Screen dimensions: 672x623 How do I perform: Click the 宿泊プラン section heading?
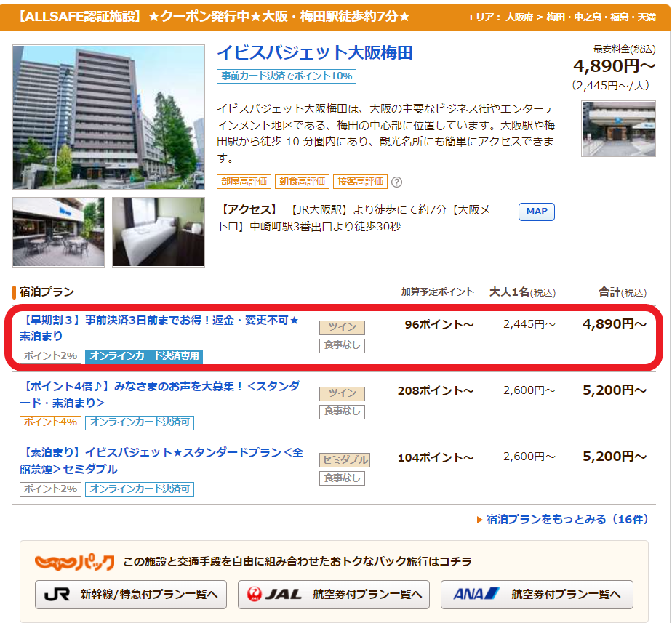click(x=47, y=292)
